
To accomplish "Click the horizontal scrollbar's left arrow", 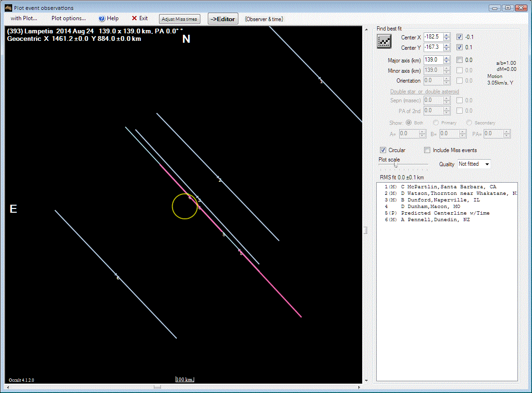I will point(8,387).
